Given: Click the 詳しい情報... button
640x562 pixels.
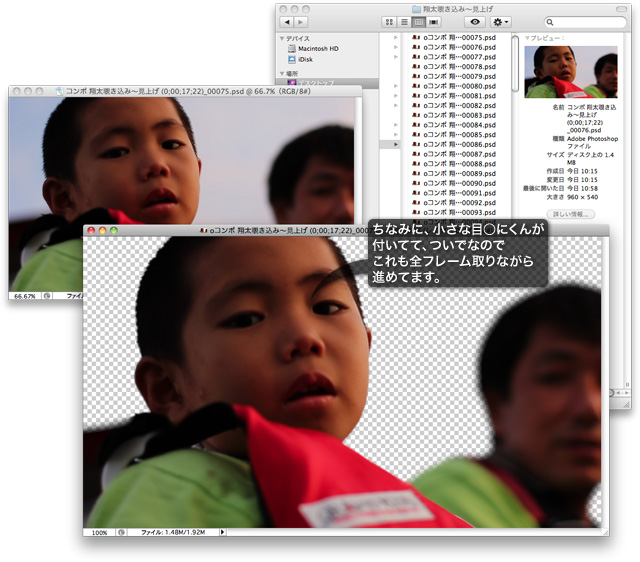Looking at the screenshot, I should (x=571, y=214).
